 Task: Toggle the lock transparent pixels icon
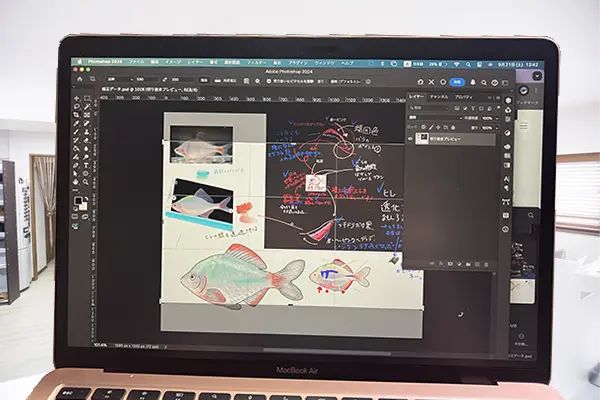coord(422,126)
